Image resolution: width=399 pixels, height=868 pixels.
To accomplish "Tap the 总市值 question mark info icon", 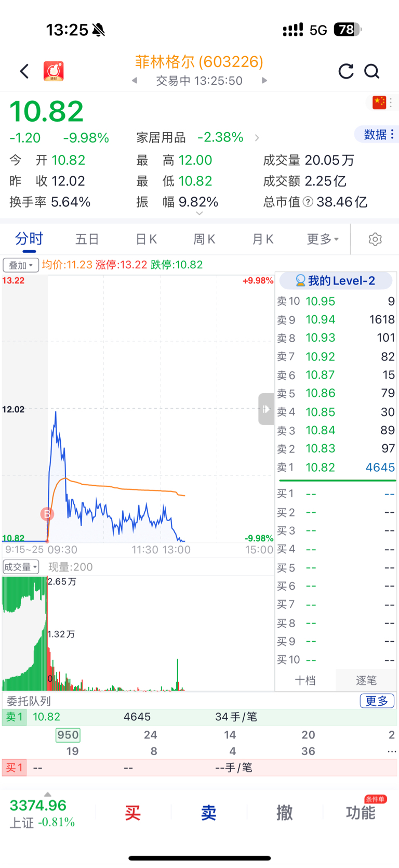I will [308, 202].
